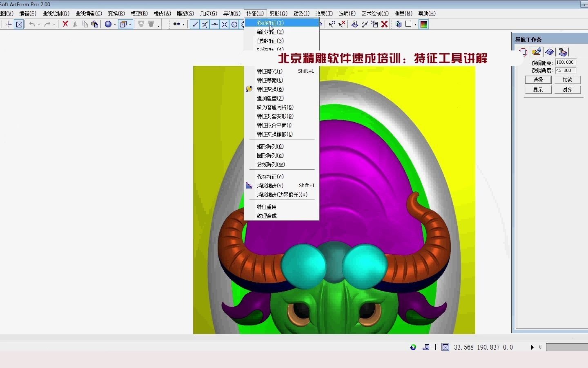Click the arrow-with-spark pick icon
The image size is (588, 368).
[332, 24]
